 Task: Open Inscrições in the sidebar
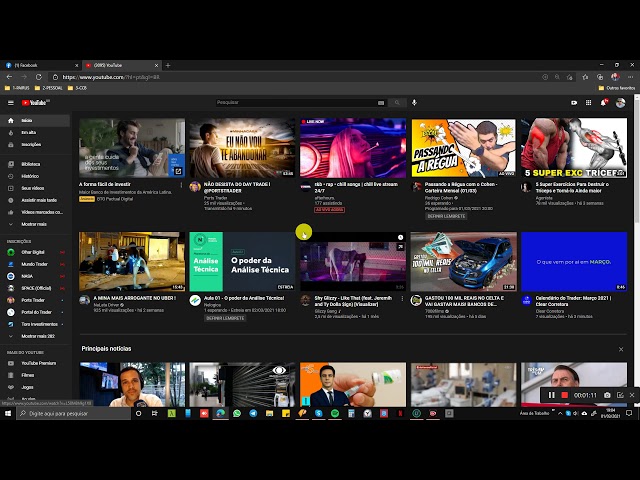click(x=36, y=144)
